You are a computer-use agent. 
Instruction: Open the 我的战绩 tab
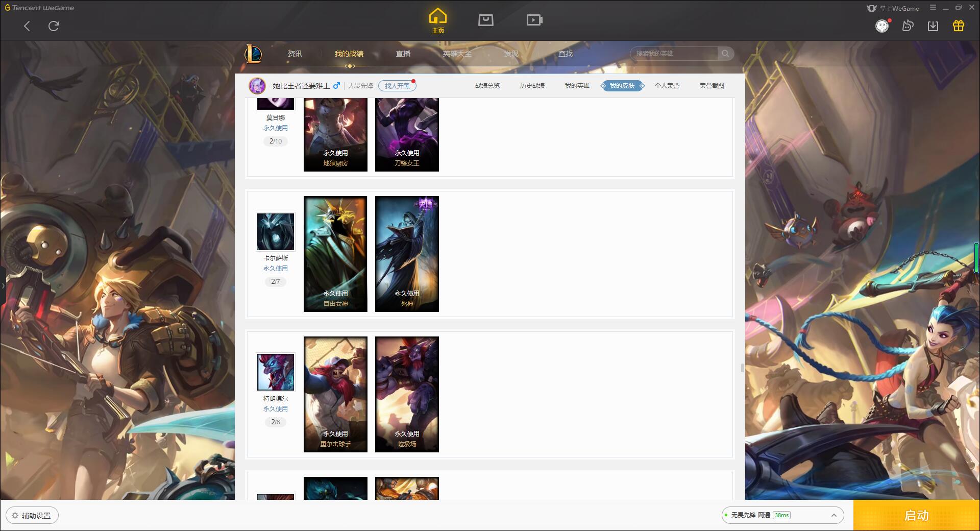pos(349,54)
